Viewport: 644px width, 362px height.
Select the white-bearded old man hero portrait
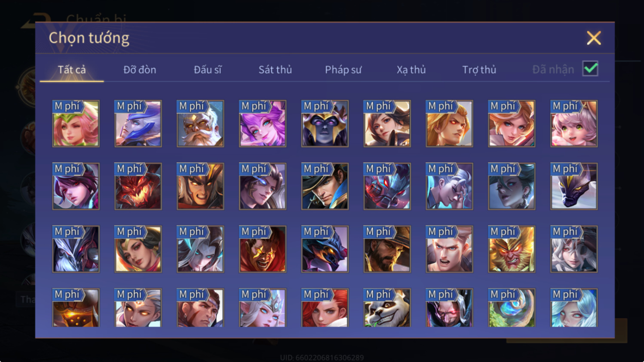[200, 124]
